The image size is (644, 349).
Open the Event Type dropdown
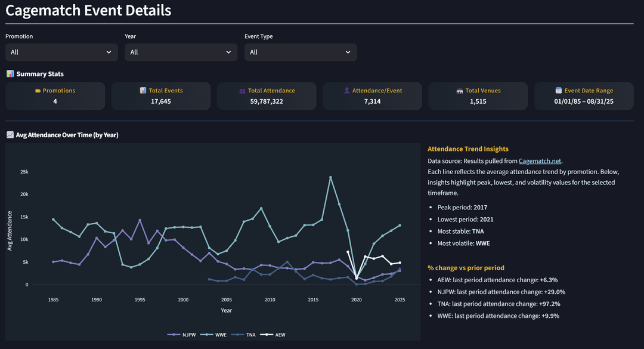[301, 52]
